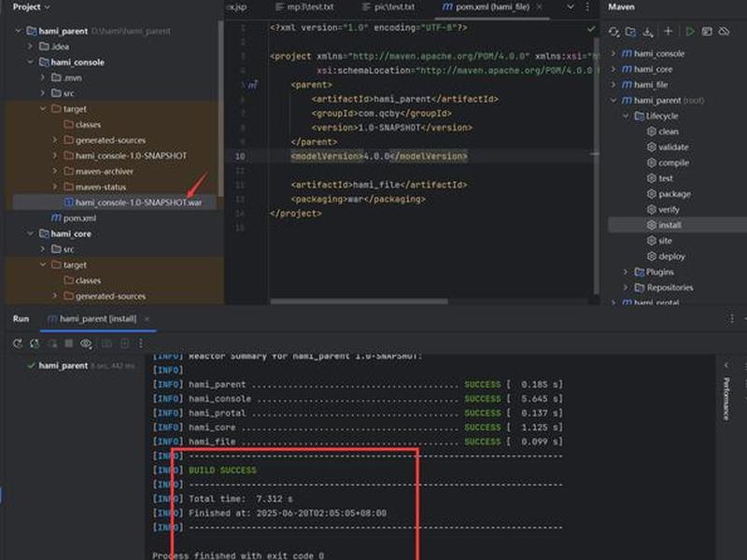Image resolution: width=747 pixels, height=560 pixels.
Task: Open Execute Maven Goal icon
Action: 707,32
